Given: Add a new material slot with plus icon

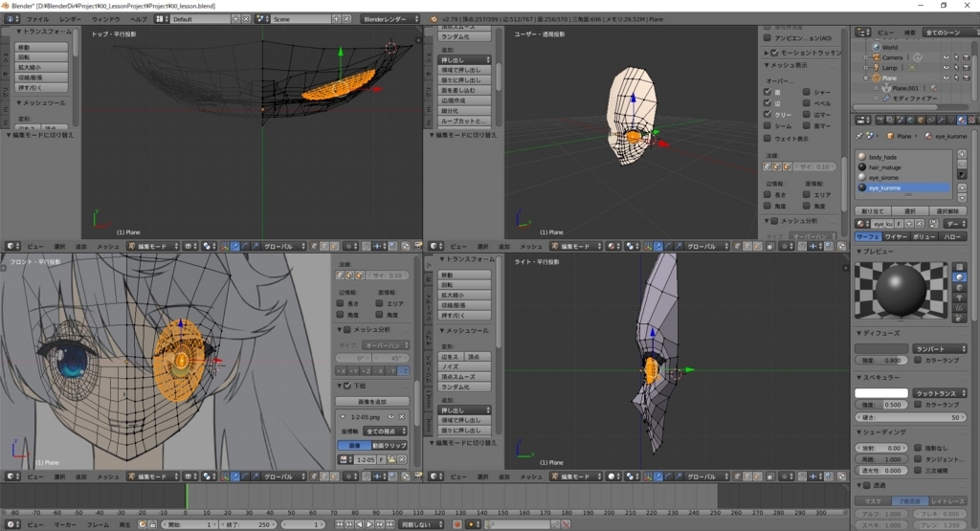Looking at the screenshot, I should [x=963, y=154].
